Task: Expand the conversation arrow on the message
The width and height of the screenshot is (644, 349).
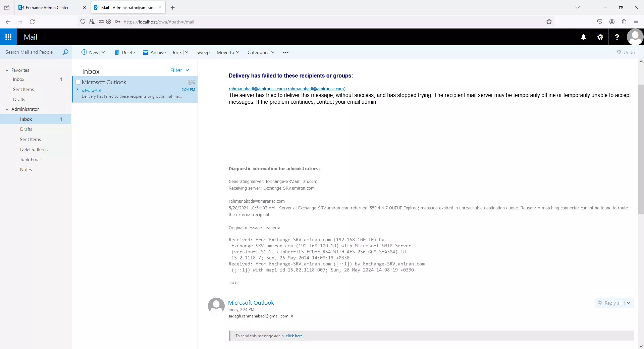Action: (x=77, y=89)
